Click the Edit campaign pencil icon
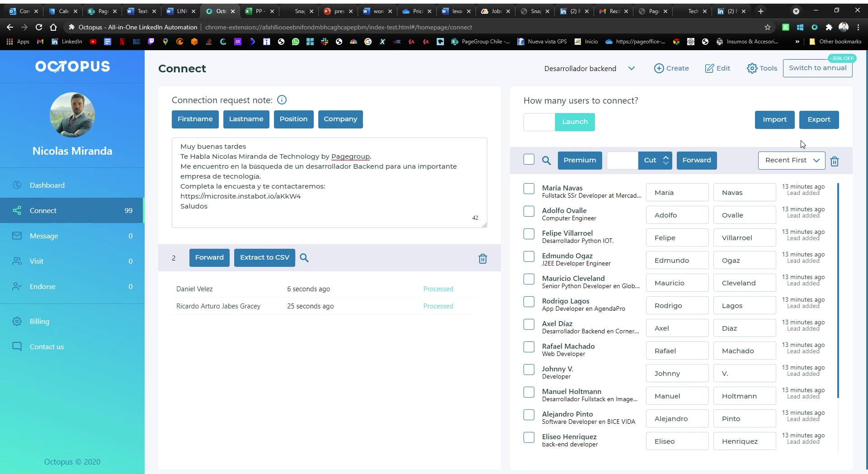This screenshot has width=868, height=474. coord(709,68)
